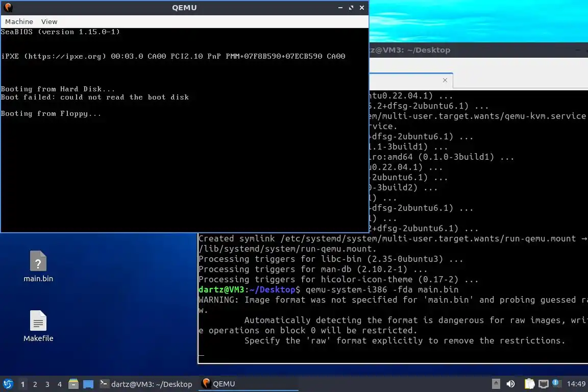Screen dimensions: 588x392
Task: Click the 'Automatically detecting the format' line
Action: click(x=416, y=321)
